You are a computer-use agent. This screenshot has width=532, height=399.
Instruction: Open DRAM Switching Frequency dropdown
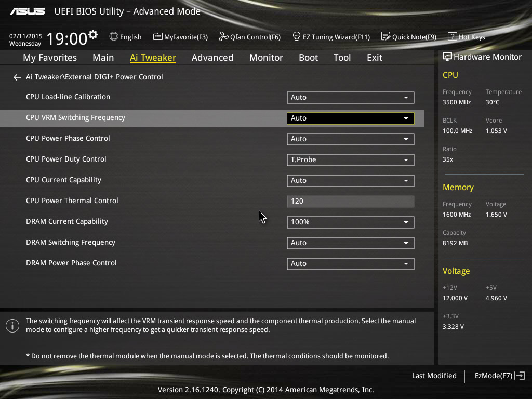tap(351, 243)
